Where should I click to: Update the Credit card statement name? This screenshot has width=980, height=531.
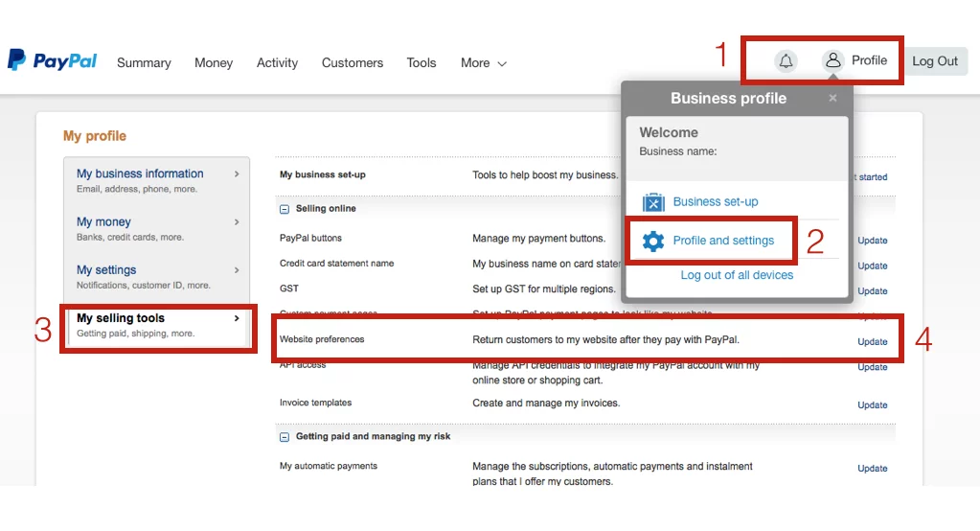[872, 265]
